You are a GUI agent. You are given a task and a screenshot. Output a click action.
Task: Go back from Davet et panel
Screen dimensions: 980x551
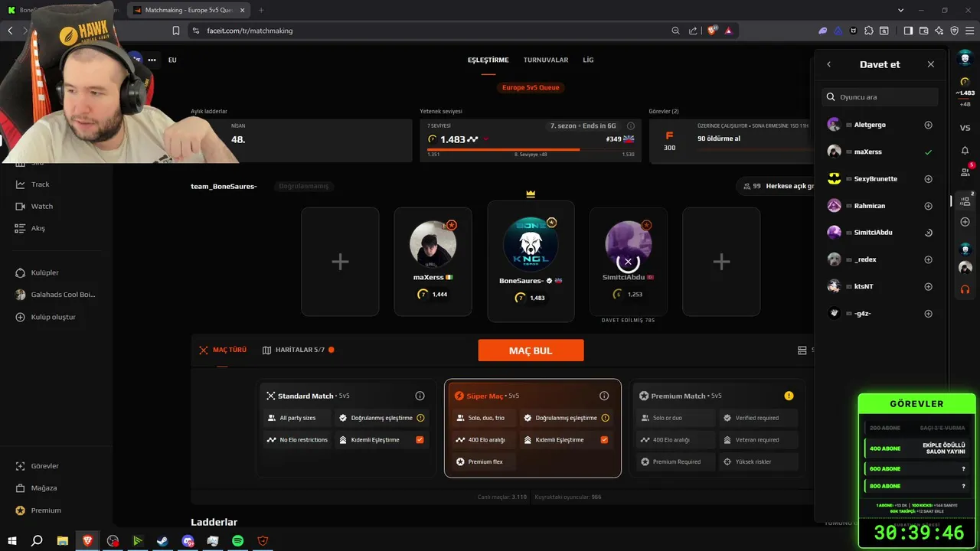(828, 64)
